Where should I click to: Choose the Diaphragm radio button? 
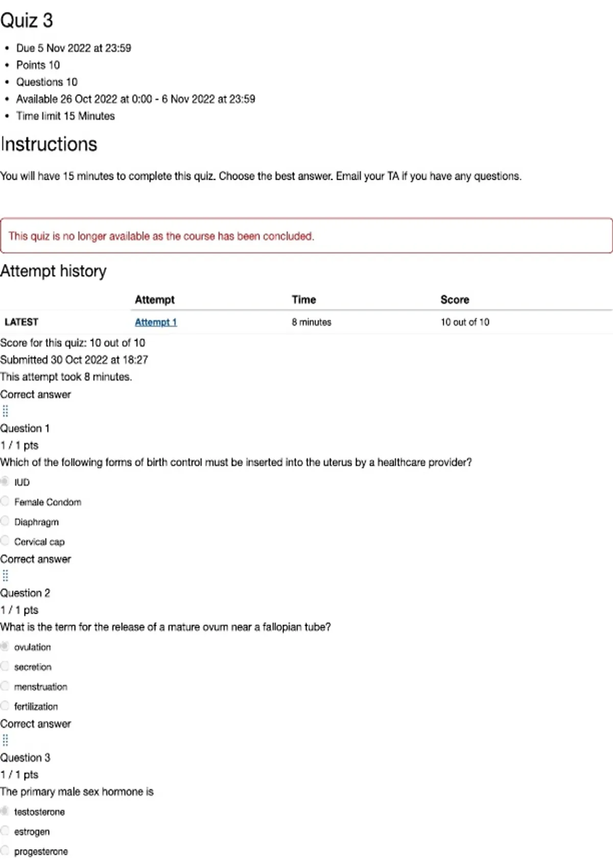pos(5,521)
